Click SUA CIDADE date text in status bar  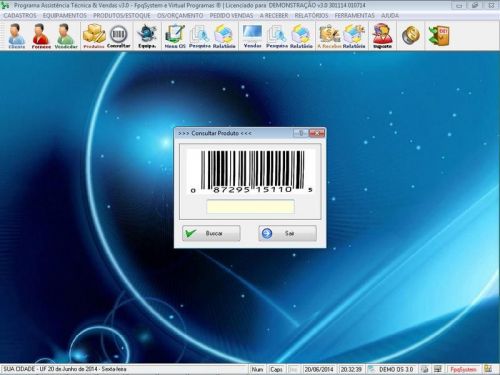(65, 369)
